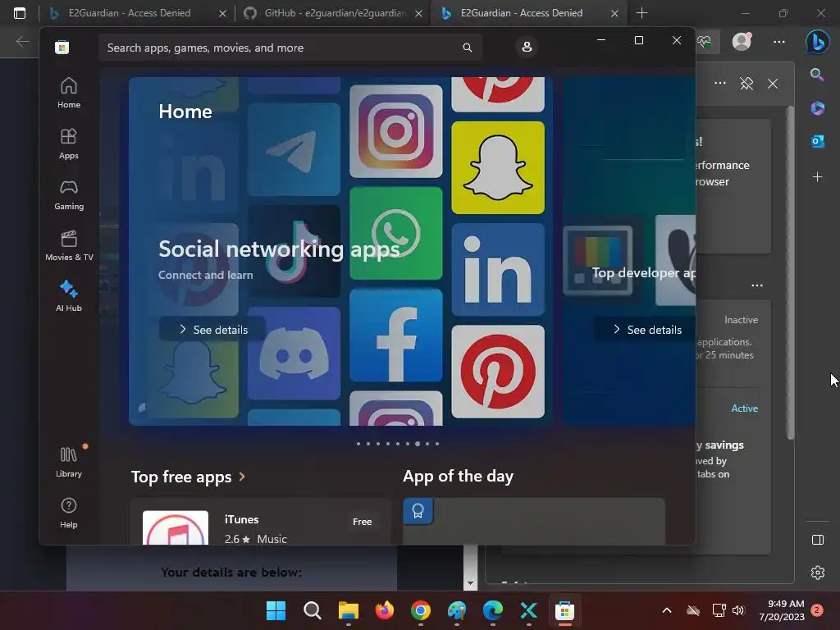Image resolution: width=840 pixels, height=630 pixels.
Task: Open Bing Copilot sidebar button
Action: [x=818, y=41]
